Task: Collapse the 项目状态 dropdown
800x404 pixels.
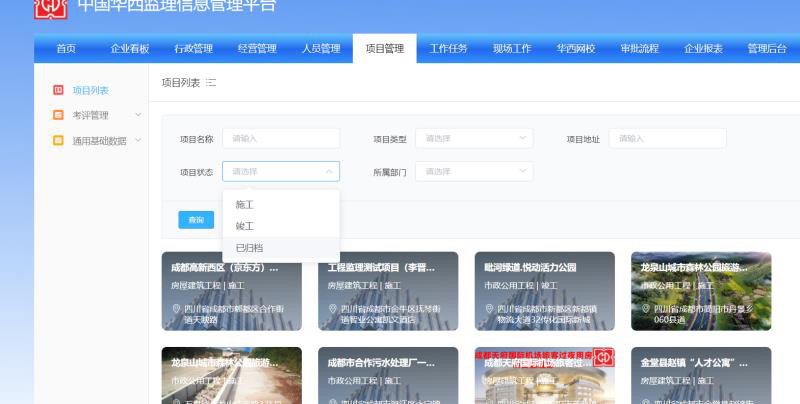Action: pos(281,171)
